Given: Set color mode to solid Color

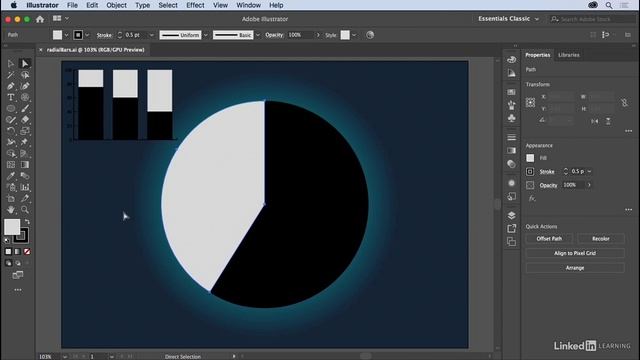Looking at the screenshot, I should [x=8, y=252].
